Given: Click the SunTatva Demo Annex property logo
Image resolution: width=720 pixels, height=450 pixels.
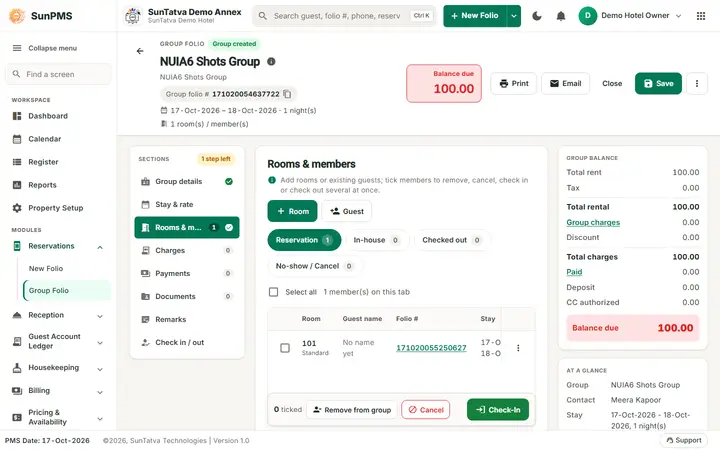Looking at the screenshot, I should pyautogui.click(x=133, y=16).
